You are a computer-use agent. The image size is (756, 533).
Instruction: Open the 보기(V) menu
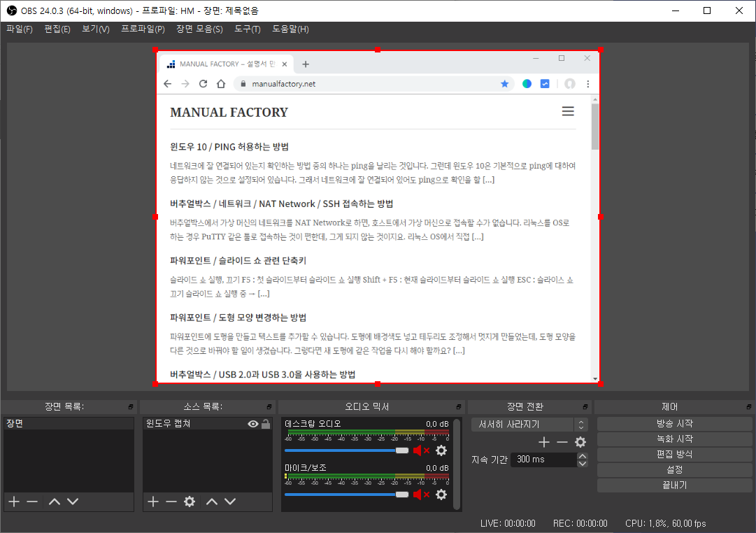pyautogui.click(x=96, y=29)
